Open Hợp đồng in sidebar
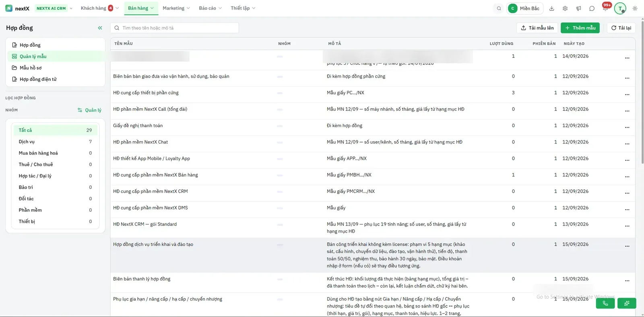 [x=56, y=45]
